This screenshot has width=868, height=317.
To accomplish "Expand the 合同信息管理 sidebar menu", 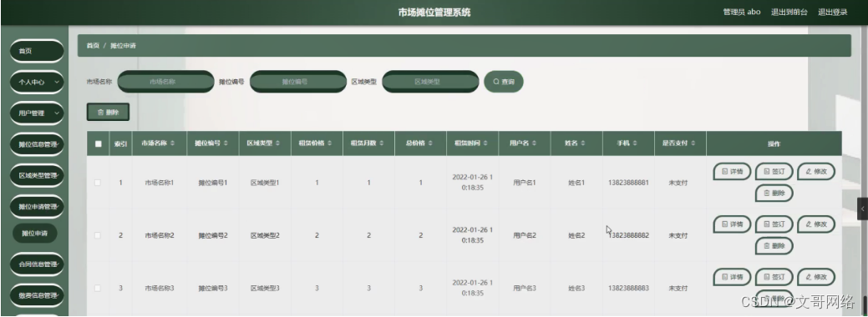I will click(x=37, y=264).
